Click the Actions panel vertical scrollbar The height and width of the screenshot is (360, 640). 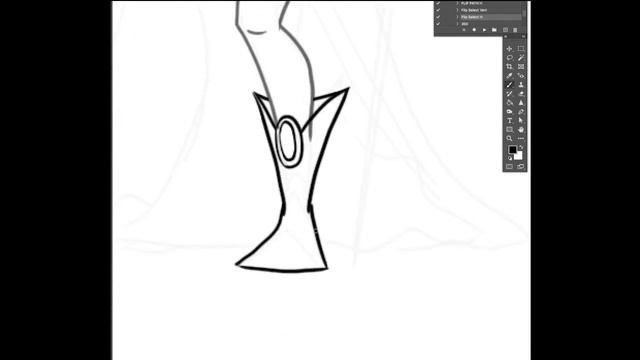click(x=524, y=13)
